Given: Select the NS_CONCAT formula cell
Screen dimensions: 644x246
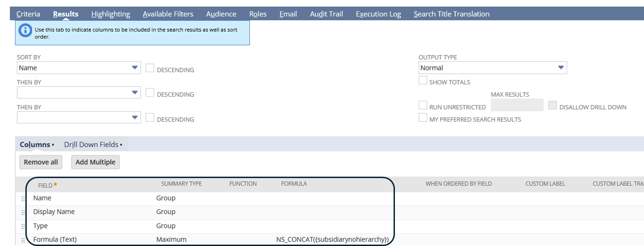Looking at the screenshot, I should pos(332,240).
